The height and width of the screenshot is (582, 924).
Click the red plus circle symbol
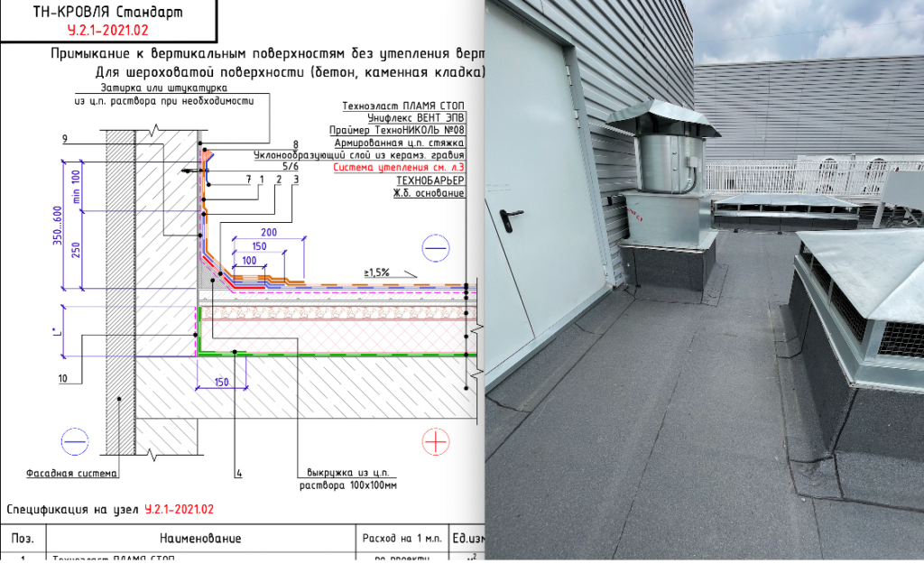(436, 441)
